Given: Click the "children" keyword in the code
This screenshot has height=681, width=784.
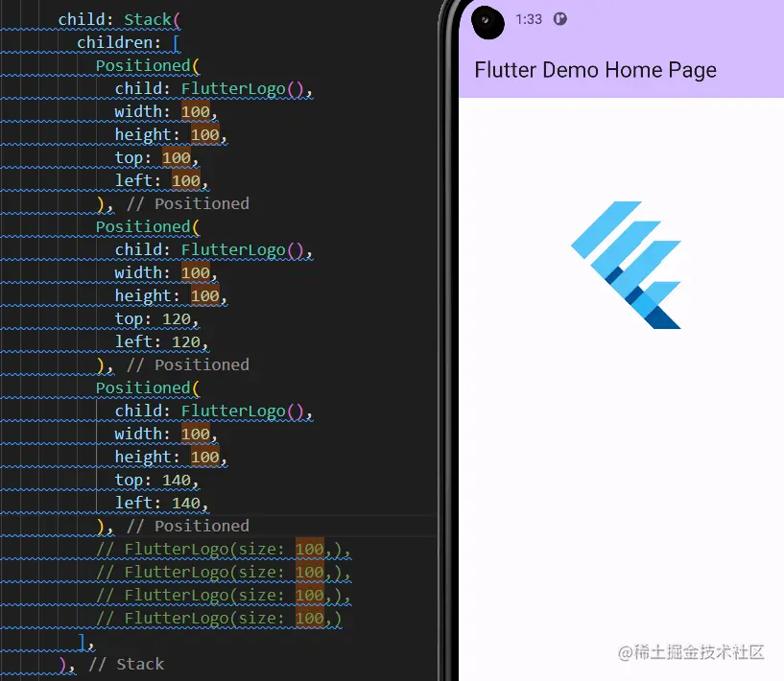Looking at the screenshot, I should [114, 42].
